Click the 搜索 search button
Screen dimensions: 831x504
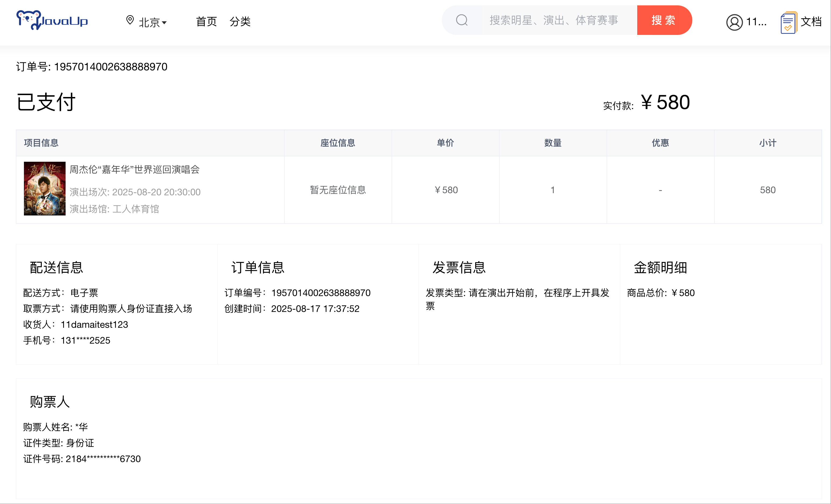coord(664,20)
